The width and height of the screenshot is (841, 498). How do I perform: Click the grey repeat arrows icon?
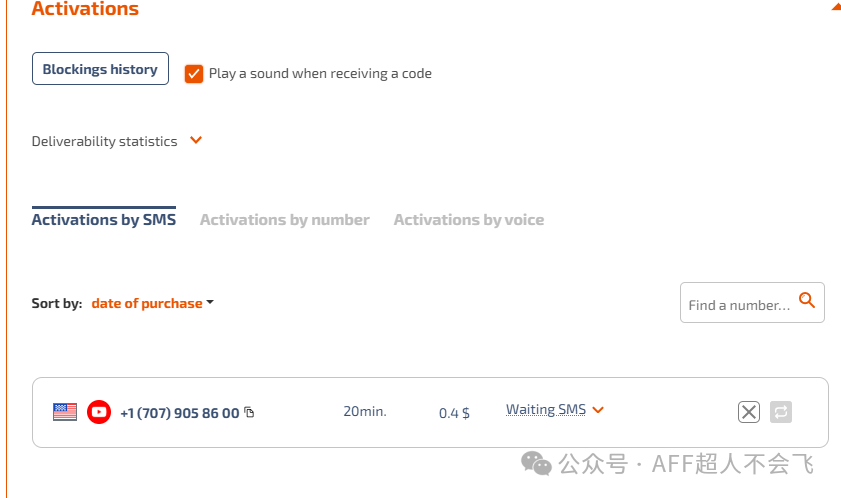point(781,411)
